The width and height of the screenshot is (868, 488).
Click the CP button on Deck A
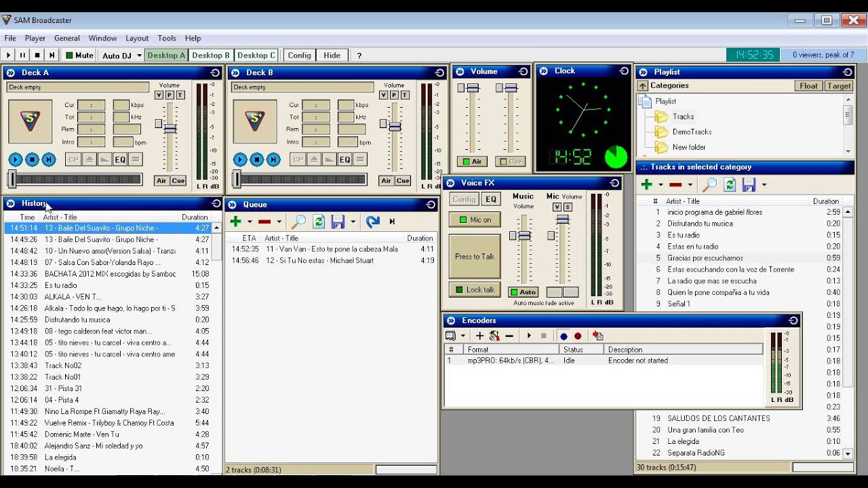73,160
